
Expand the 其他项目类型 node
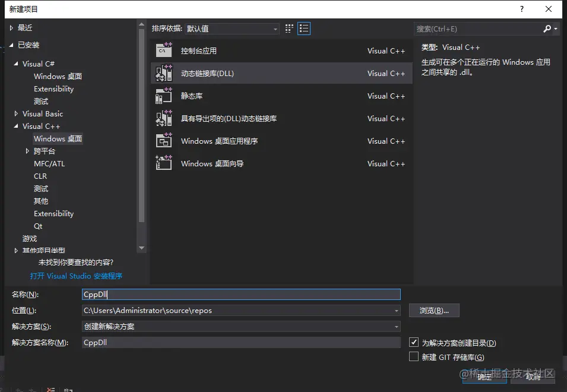[x=16, y=250]
